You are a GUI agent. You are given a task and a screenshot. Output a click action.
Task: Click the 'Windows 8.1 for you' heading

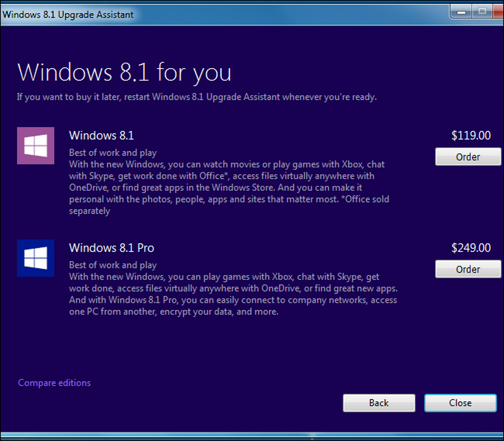124,73
